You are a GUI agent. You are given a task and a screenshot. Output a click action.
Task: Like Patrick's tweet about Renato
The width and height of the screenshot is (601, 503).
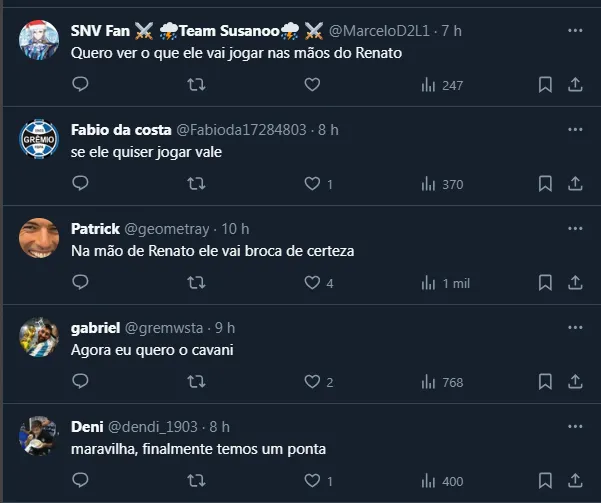312,283
